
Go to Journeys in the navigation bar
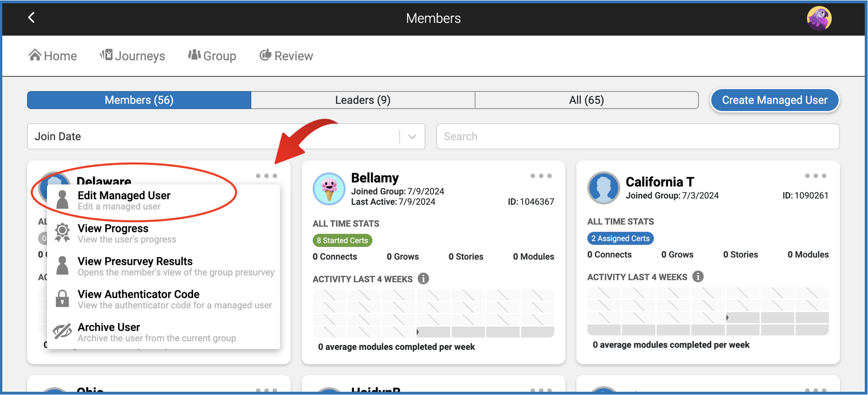[133, 56]
